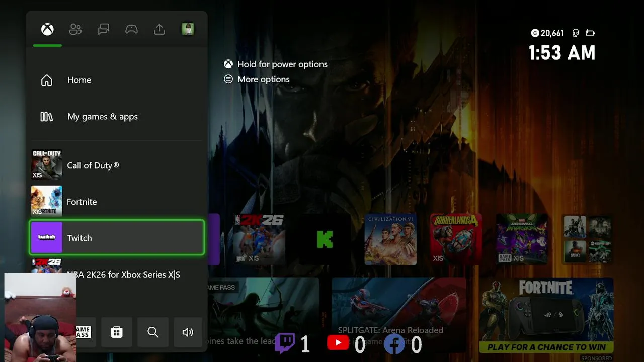Screen dimensions: 644x362
Task: Click the headset status icon
Action: (x=576, y=33)
